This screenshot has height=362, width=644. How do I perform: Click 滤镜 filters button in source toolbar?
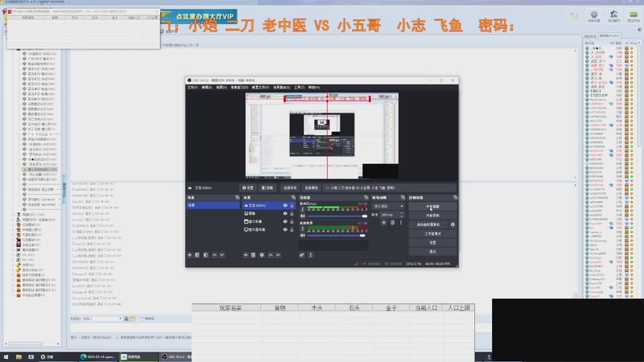267,187
